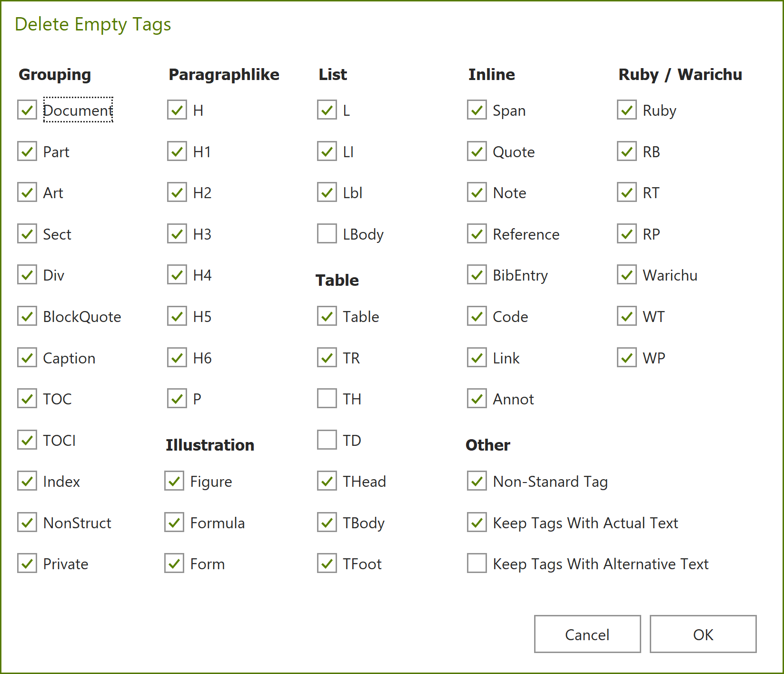The height and width of the screenshot is (674, 784).
Task: Enable the TH checkbox in Table section
Action: [x=327, y=399]
